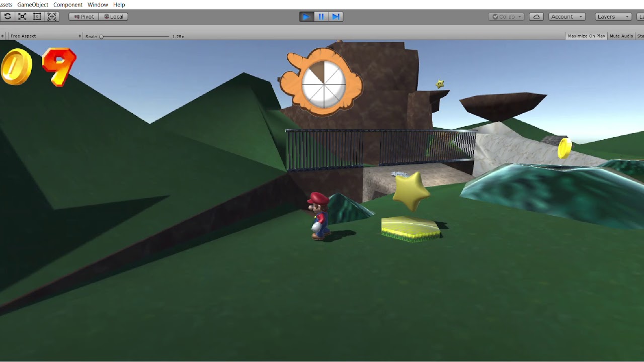644x362 pixels.
Task: Click the small star on the mountain
Action: coord(440,84)
